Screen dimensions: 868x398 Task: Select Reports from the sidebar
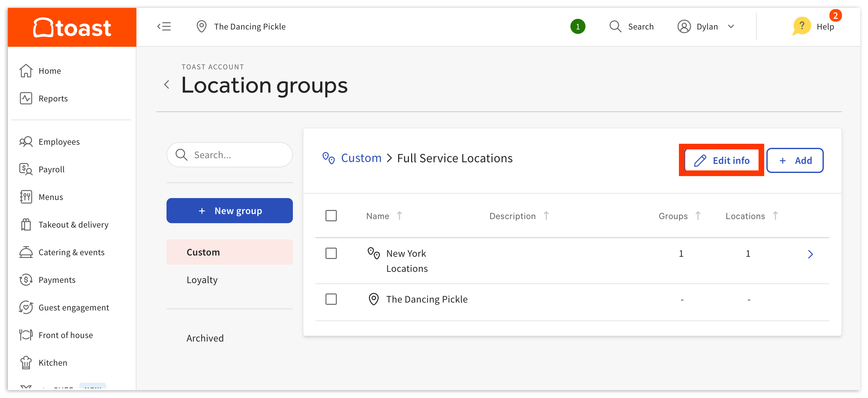[x=53, y=98]
